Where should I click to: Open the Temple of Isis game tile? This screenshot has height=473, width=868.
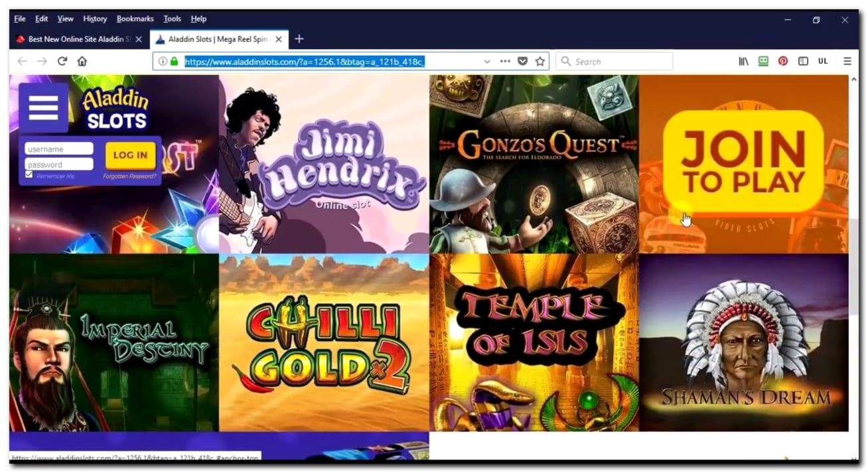[x=534, y=342]
